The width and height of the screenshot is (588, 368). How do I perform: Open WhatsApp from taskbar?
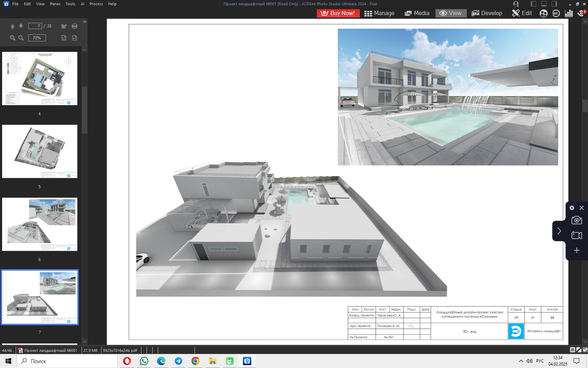[x=144, y=361]
